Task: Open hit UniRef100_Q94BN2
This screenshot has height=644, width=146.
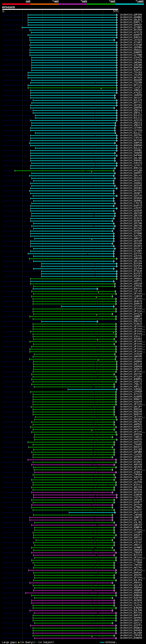Action: click(131, 17)
